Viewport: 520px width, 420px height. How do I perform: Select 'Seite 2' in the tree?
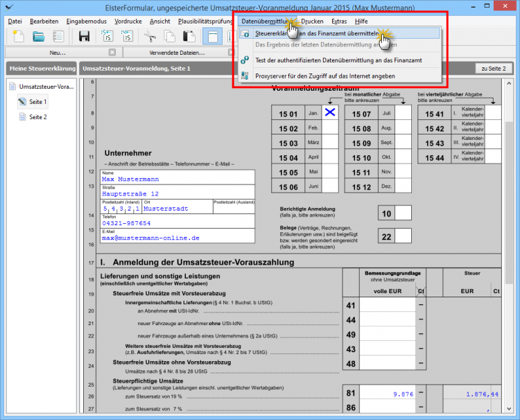38,117
